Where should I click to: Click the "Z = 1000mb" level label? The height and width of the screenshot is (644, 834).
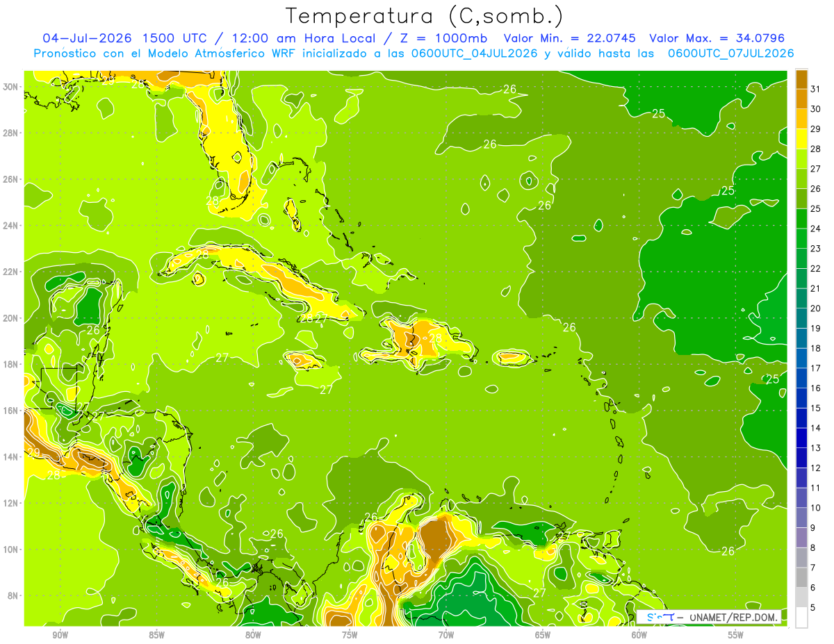click(443, 38)
